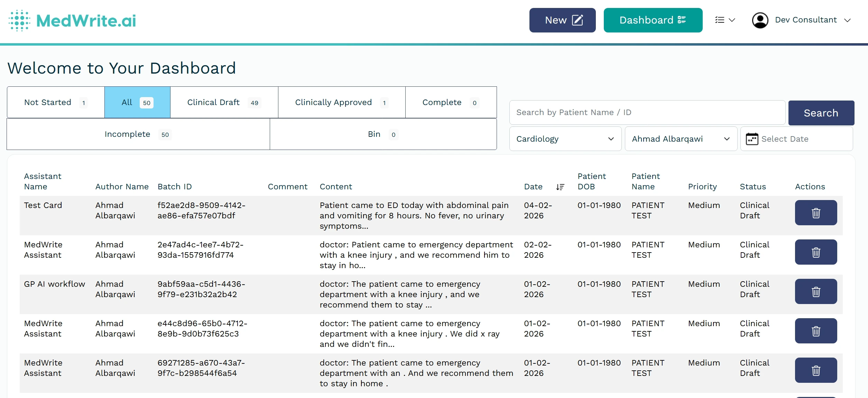Open the checklist menu dropdown in header
Viewport: 868px width, 398px height.
(724, 20)
